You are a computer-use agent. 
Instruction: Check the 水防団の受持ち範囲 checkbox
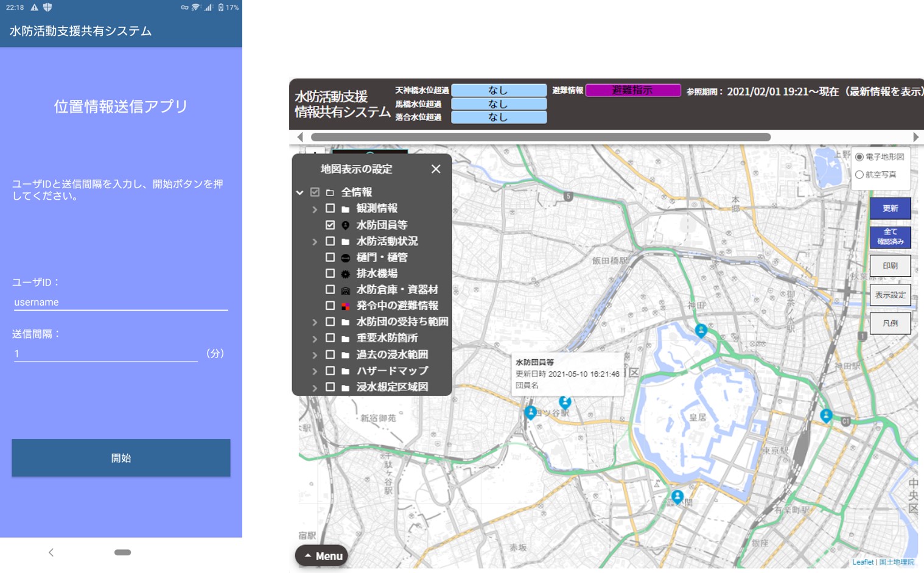point(330,322)
